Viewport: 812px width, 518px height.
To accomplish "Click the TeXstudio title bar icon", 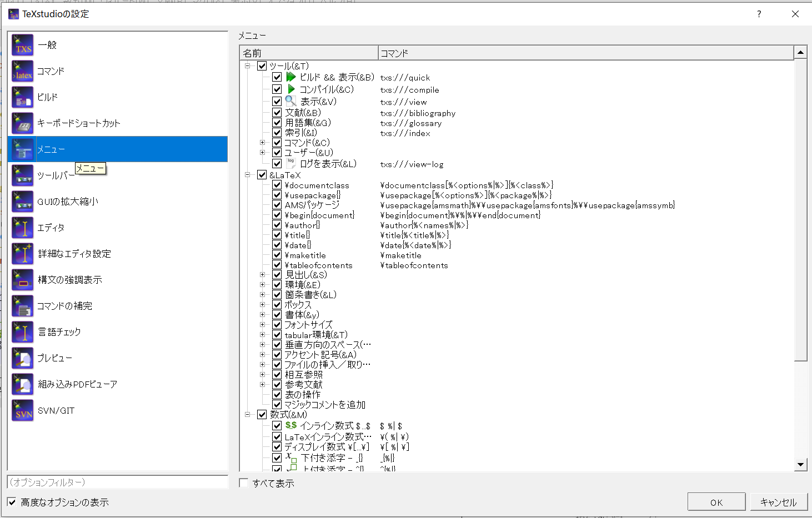I will [x=14, y=14].
